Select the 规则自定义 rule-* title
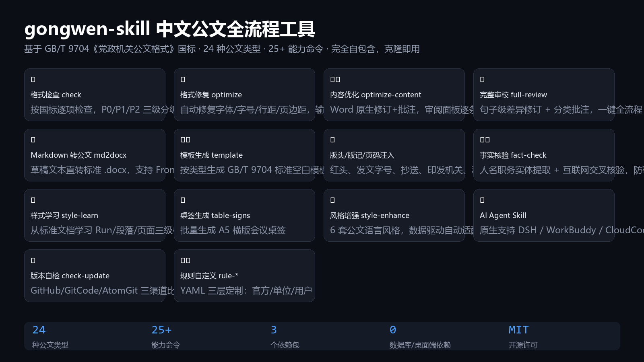644x362 pixels. [209, 276]
